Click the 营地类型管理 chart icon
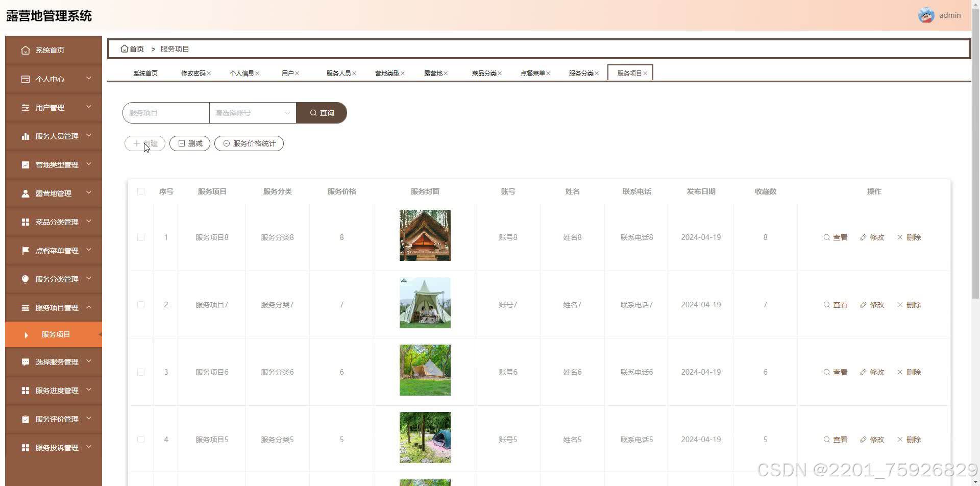 click(x=26, y=165)
